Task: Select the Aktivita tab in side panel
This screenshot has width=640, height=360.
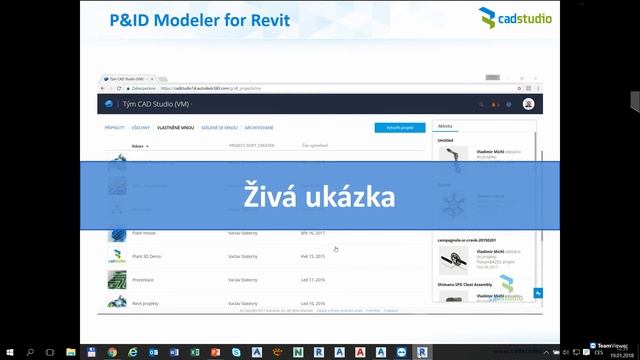Action: tap(445, 126)
